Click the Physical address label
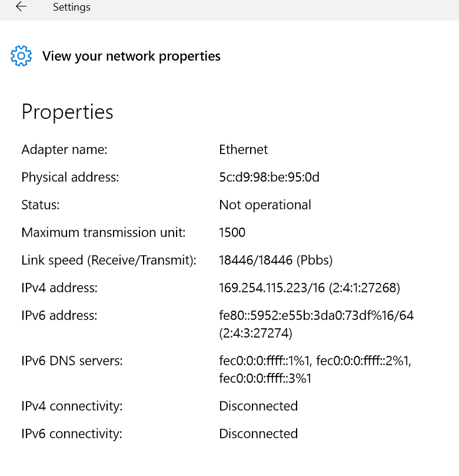 tap(70, 177)
